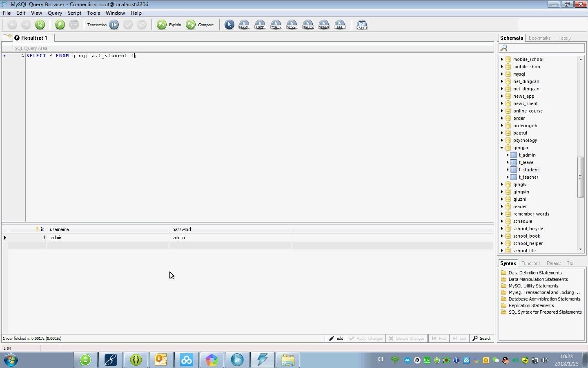Image resolution: width=588 pixels, height=368 pixels.
Task: Click the SET clause builder icon
Action: point(340,25)
